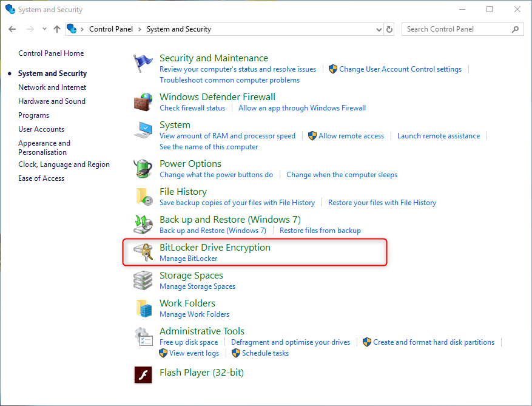Click Check firewall status link
Image resolution: width=532 pixels, height=406 pixels.
[x=192, y=108]
